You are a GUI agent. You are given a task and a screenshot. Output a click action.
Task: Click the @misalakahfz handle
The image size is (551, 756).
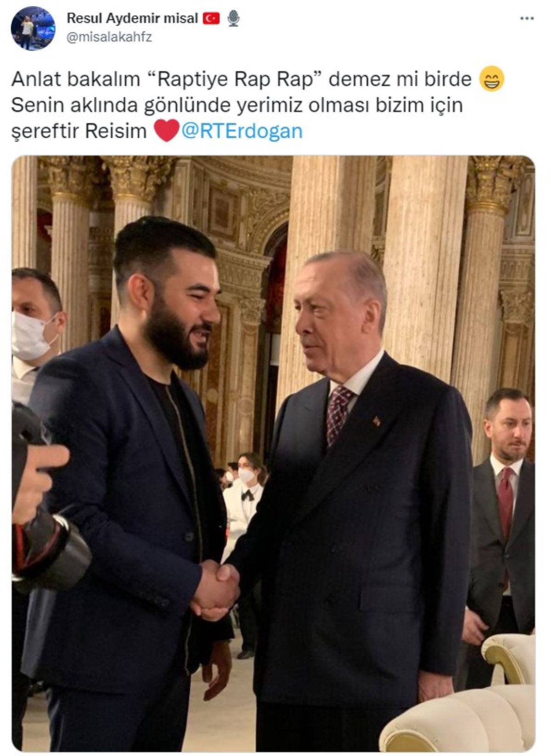point(109,38)
